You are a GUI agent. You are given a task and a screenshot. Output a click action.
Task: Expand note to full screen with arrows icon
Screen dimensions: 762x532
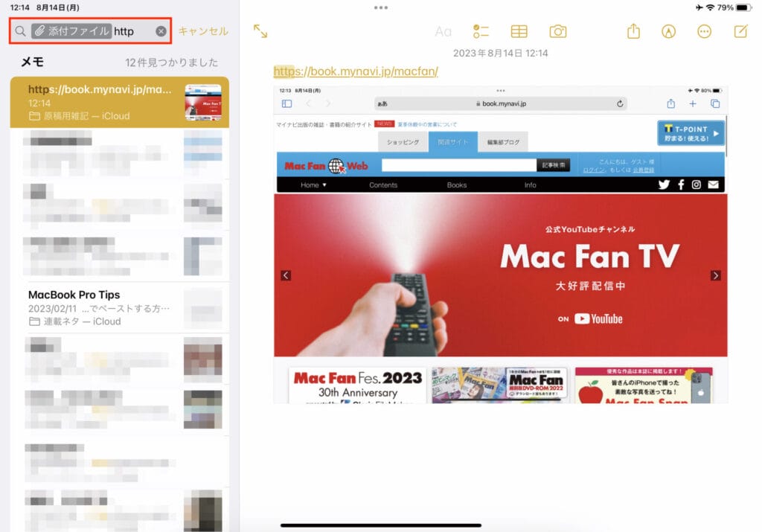coord(260,31)
